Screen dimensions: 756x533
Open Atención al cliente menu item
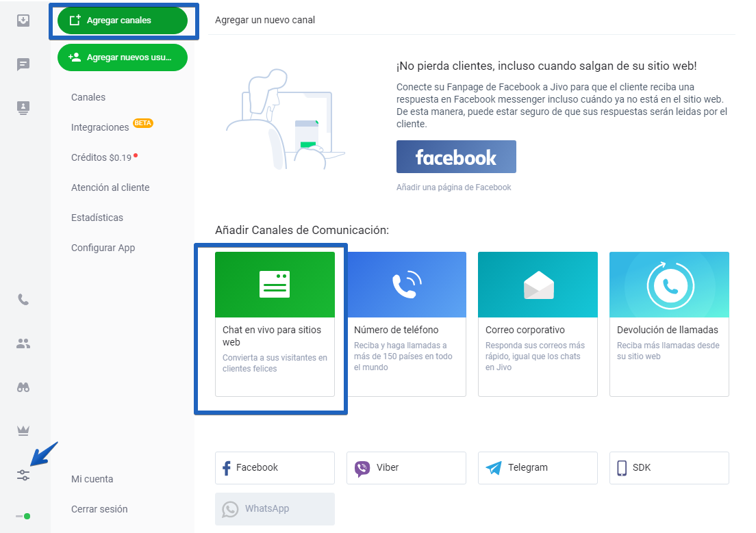tap(110, 187)
